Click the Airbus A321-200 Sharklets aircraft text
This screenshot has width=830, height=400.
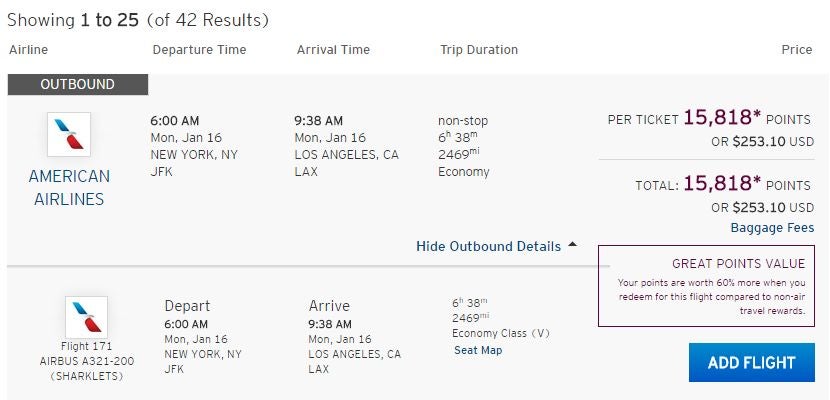coord(86,368)
